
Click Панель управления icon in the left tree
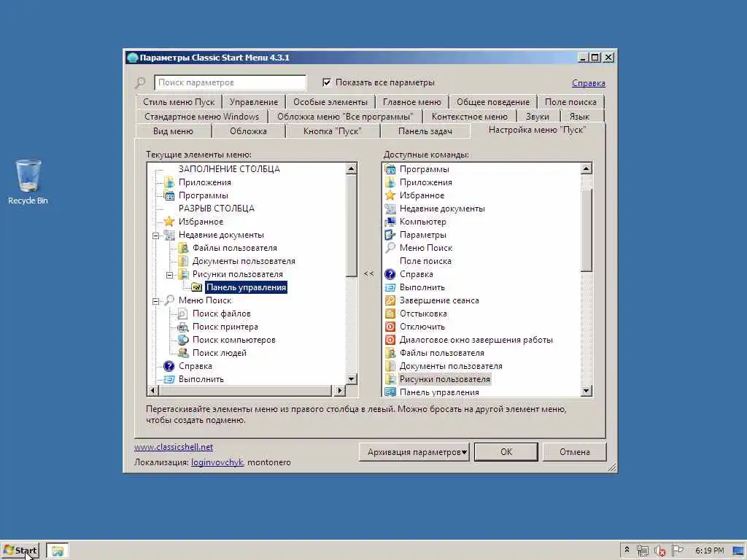coord(197,287)
